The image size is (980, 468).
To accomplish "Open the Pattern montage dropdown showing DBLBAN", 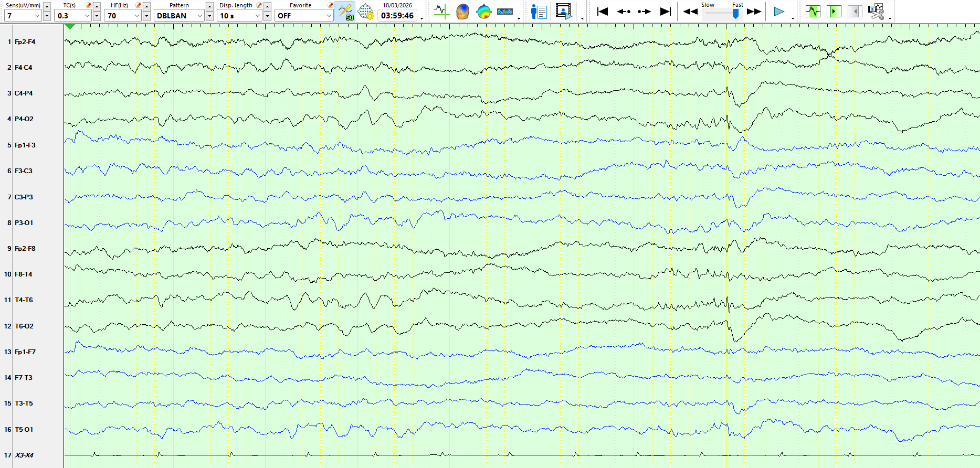I will coord(179,16).
